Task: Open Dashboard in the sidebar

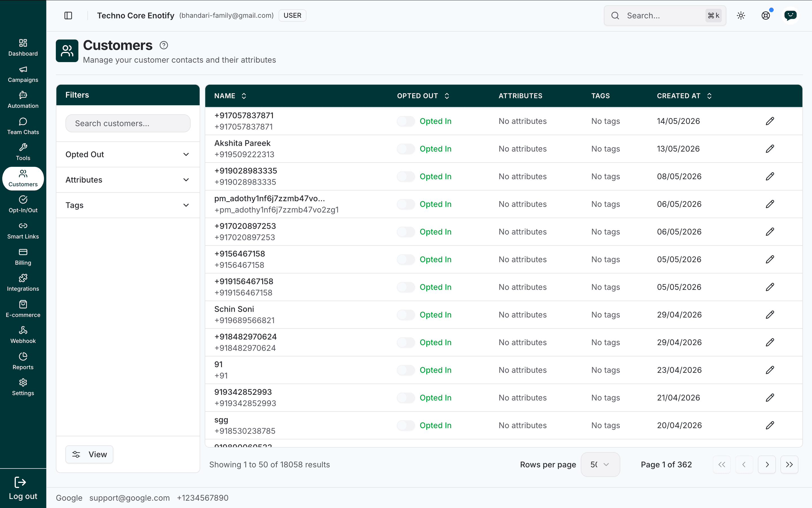Action: [23, 48]
